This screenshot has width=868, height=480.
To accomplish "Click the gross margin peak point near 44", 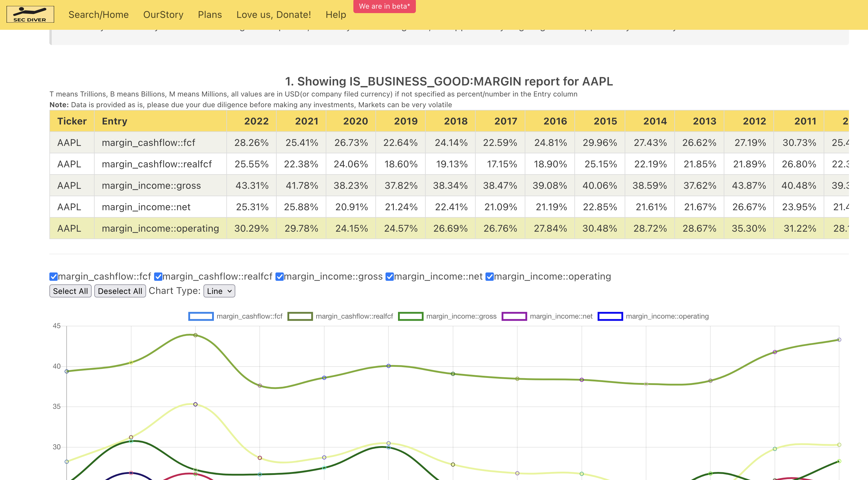I will point(195,335).
